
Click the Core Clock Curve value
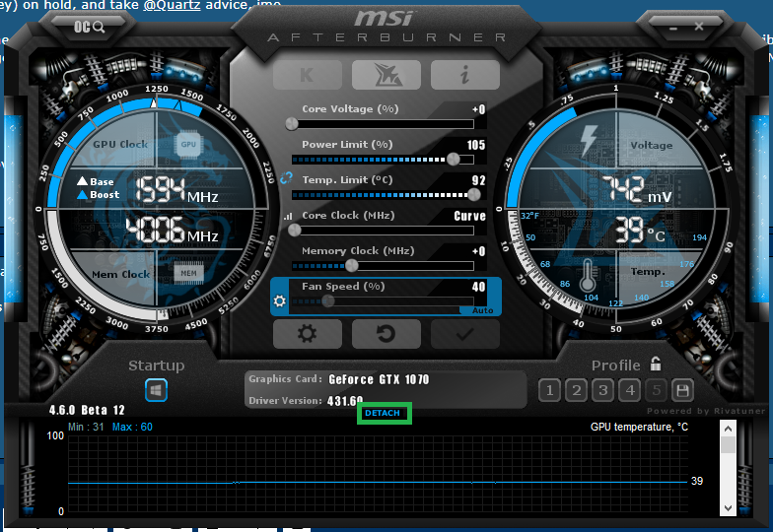(x=469, y=216)
